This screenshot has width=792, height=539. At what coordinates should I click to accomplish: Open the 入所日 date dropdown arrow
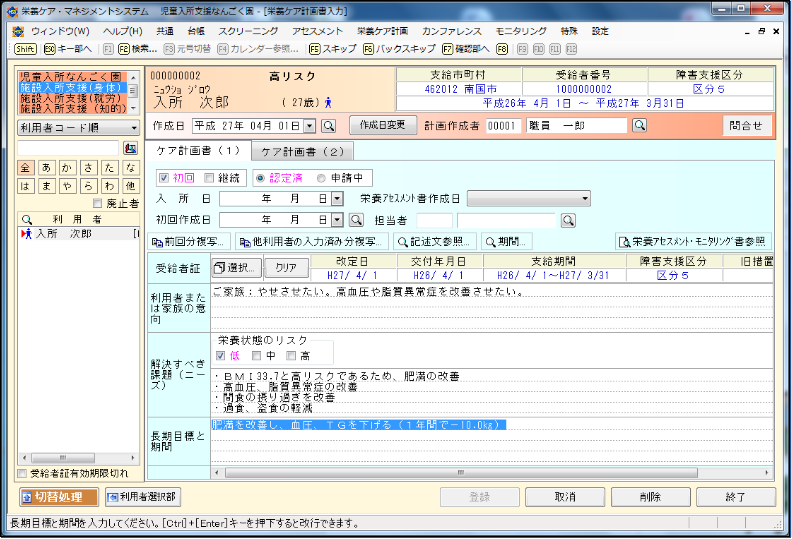pyautogui.click(x=337, y=198)
